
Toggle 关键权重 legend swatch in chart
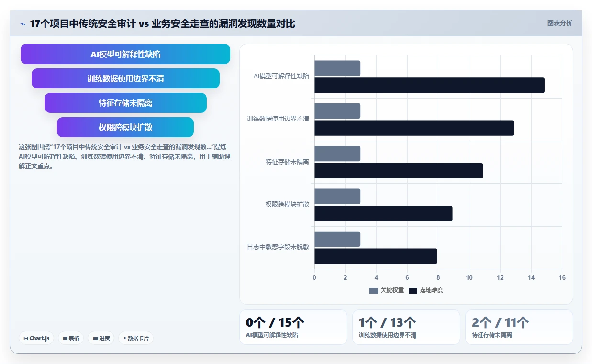374,290
